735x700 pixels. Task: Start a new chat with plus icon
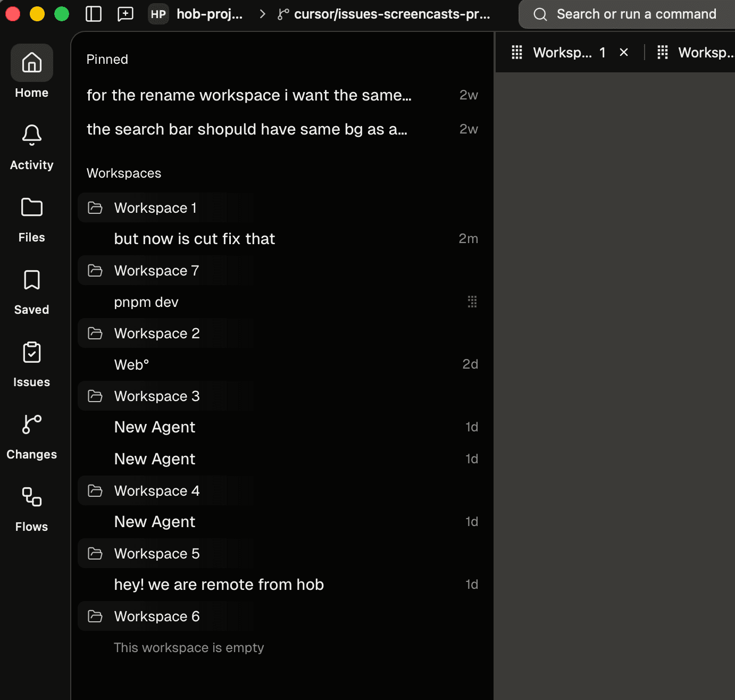pos(126,14)
